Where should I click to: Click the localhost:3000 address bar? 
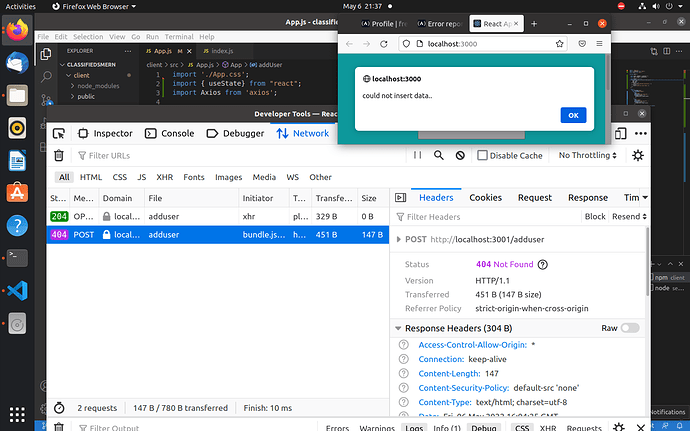point(483,44)
